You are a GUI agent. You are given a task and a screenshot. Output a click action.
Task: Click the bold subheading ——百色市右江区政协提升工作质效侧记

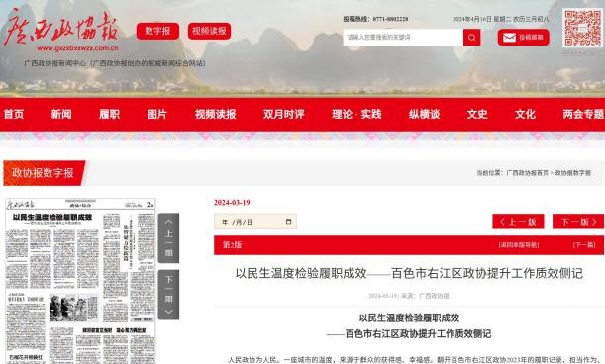[409, 334]
